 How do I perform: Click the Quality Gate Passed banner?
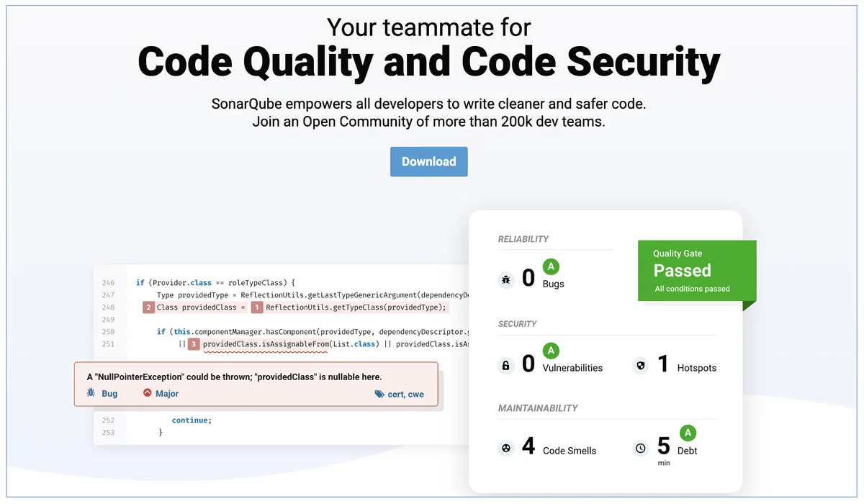tap(697, 271)
